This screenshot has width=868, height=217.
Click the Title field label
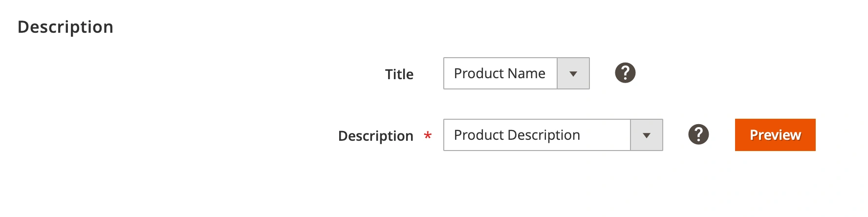(399, 74)
